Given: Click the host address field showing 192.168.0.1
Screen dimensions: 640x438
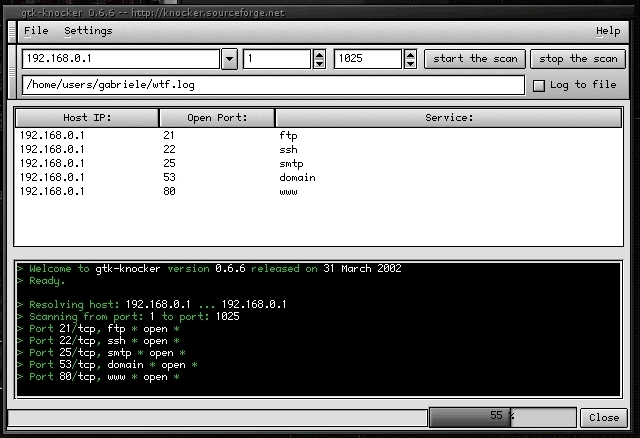Looking at the screenshot, I should click(120, 59).
